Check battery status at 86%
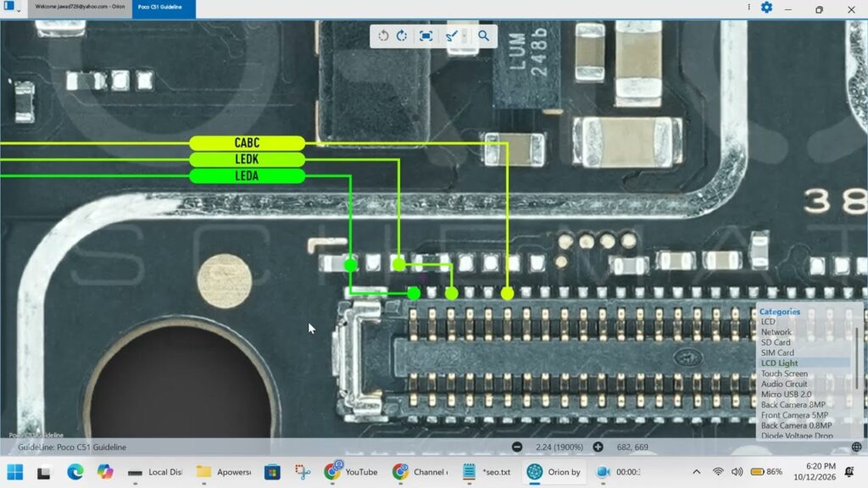 pos(766,472)
